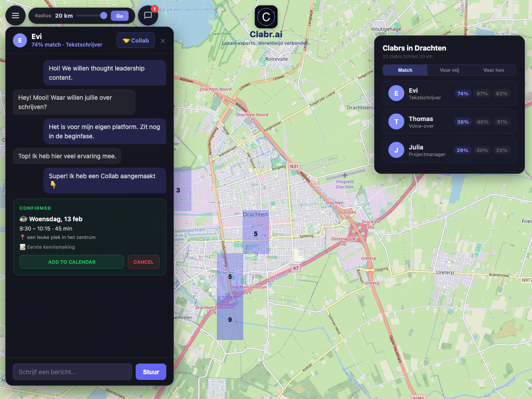Select Julia's avatar in the Clabrs list
This screenshot has width=532, height=399.
pos(396,150)
